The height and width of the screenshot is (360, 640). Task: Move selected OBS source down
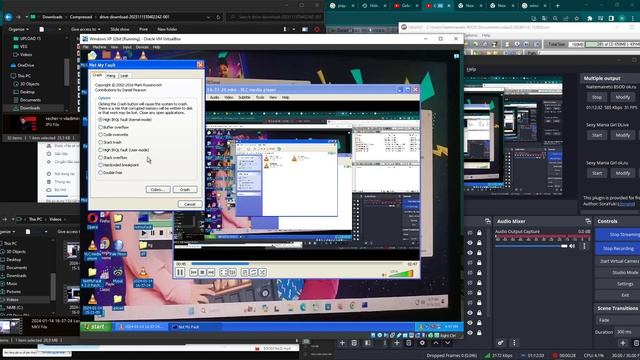click(x=447, y=343)
